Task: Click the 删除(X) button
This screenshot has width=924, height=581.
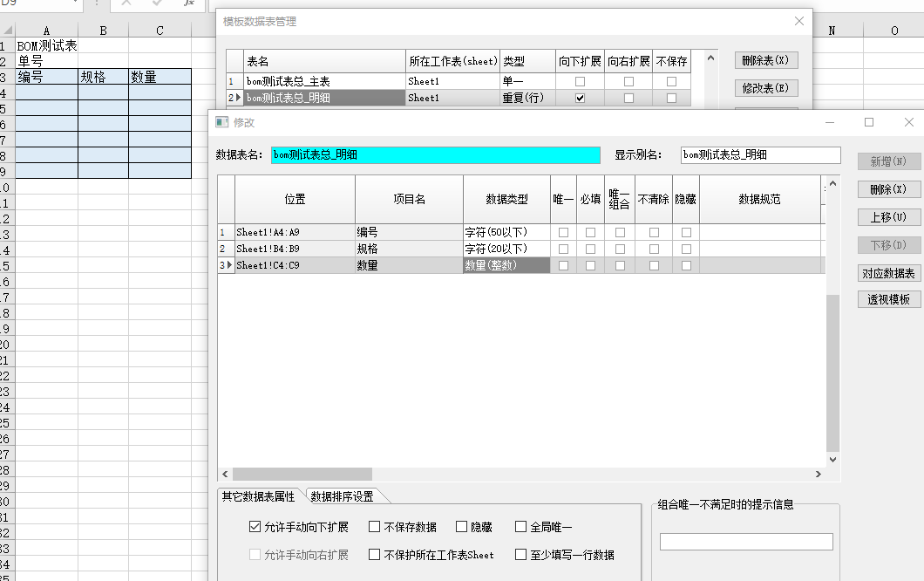Action: pyautogui.click(x=888, y=189)
